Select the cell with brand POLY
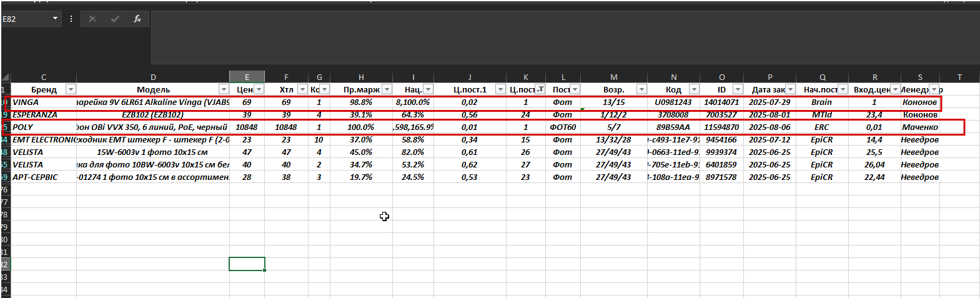The image size is (980, 298). point(44,127)
